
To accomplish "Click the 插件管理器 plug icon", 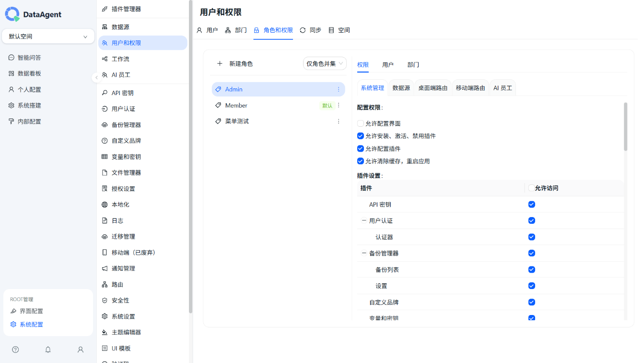I will [105, 9].
